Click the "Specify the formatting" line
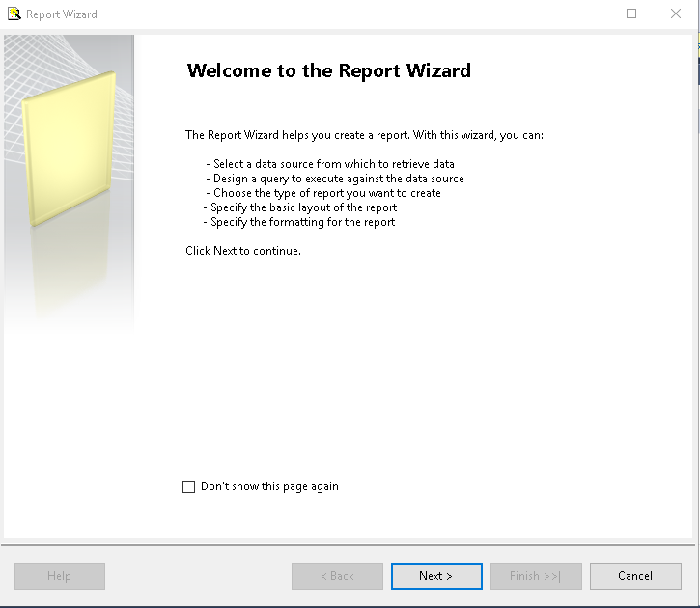 coord(299,222)
